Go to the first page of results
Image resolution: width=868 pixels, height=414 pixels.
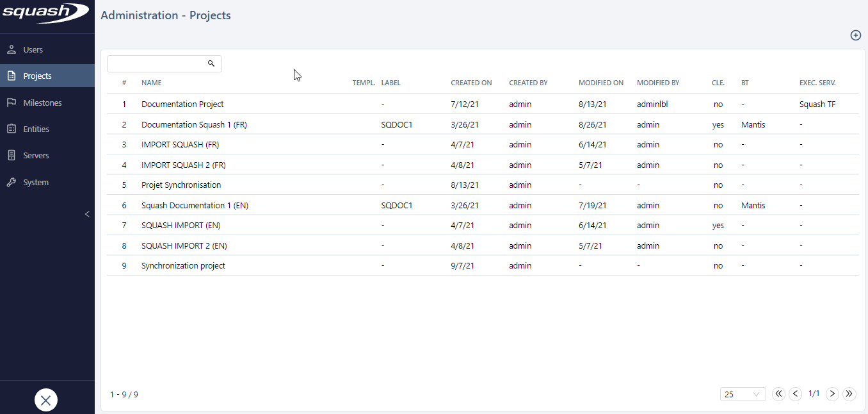point(778,394)
